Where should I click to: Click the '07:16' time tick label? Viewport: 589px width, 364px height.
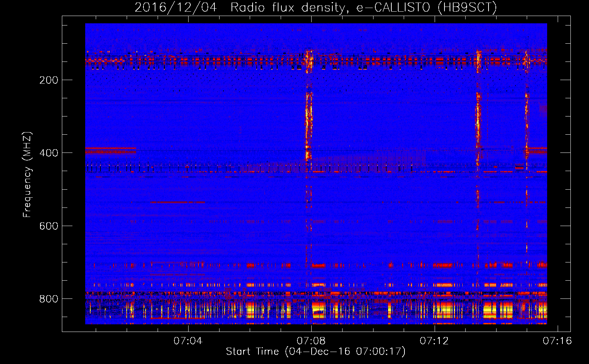click(557, 341)
